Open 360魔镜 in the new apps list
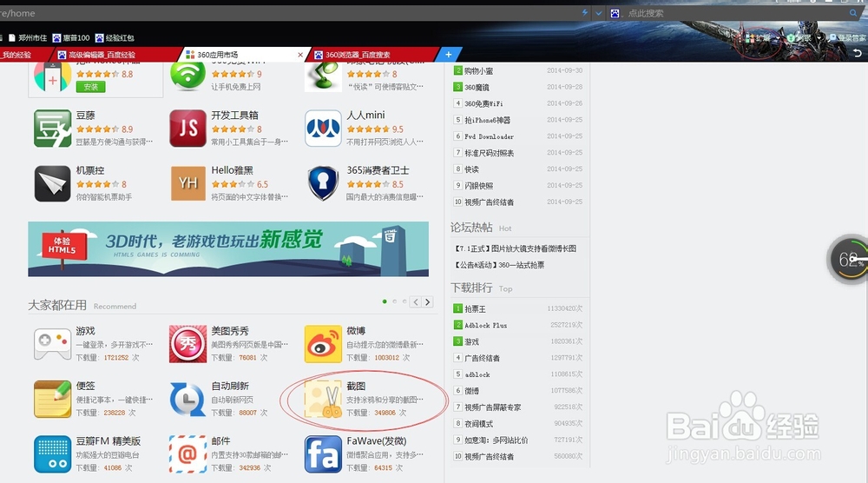Screen dimensions: 868x483 477,87
